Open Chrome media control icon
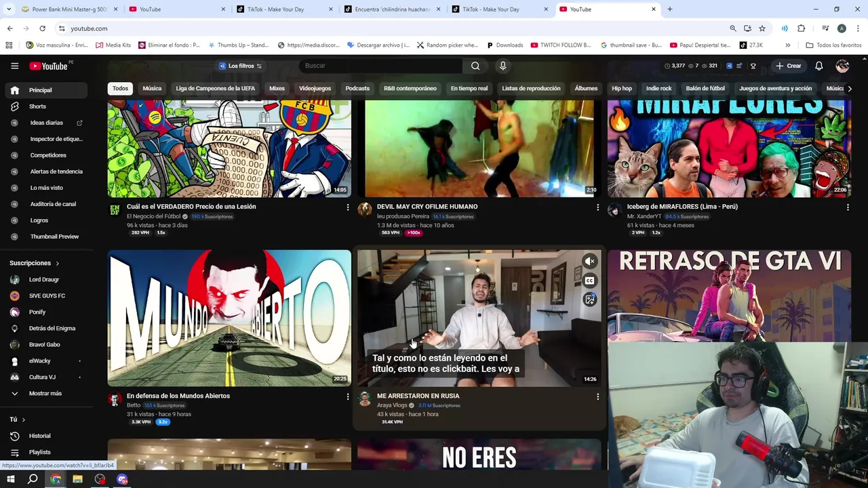Image resolution: width=868 pixels, height=488 pixels. tap(825, 28)
